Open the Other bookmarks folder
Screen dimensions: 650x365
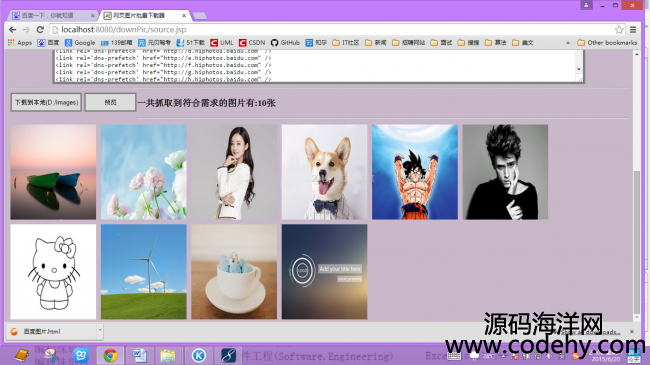point(607,42)
